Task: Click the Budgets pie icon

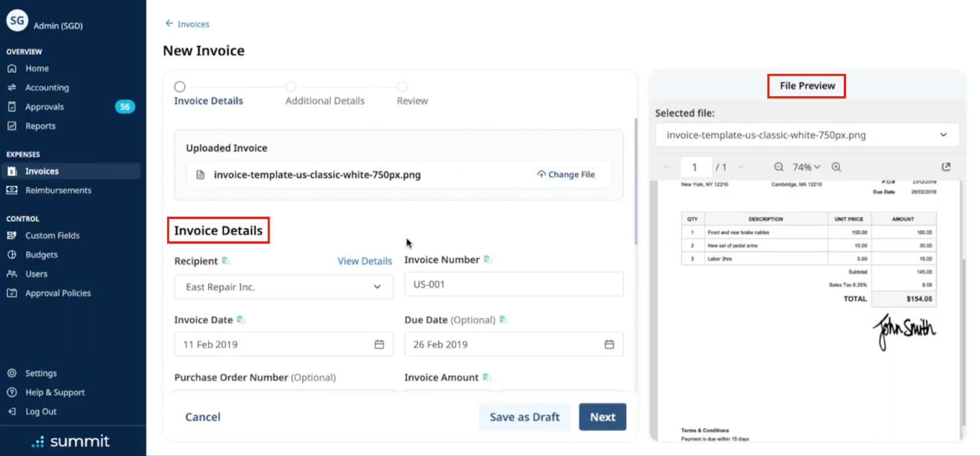Action: coord(12,254)
